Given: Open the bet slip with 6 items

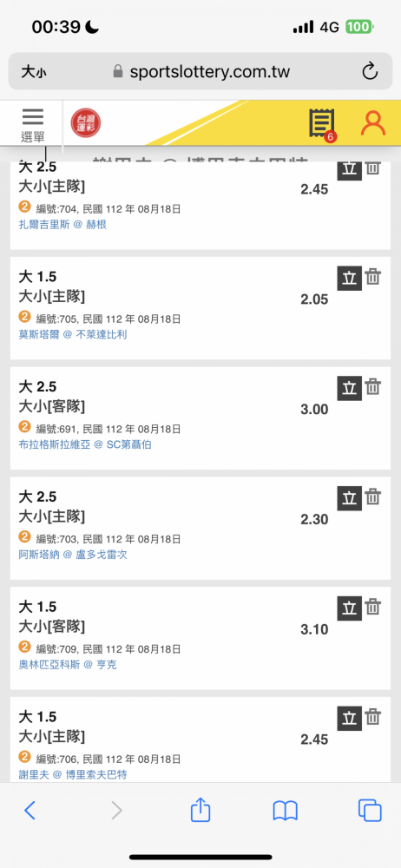Looking at the screenshot, I should (x=322, y=124).
